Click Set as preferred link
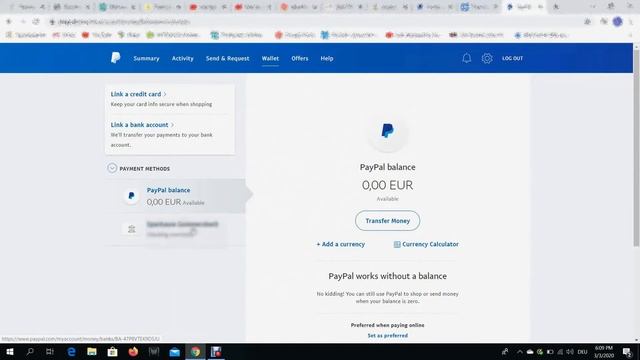Image resolution: width=640 pixels, height=360 pixels. pos(387,336)
